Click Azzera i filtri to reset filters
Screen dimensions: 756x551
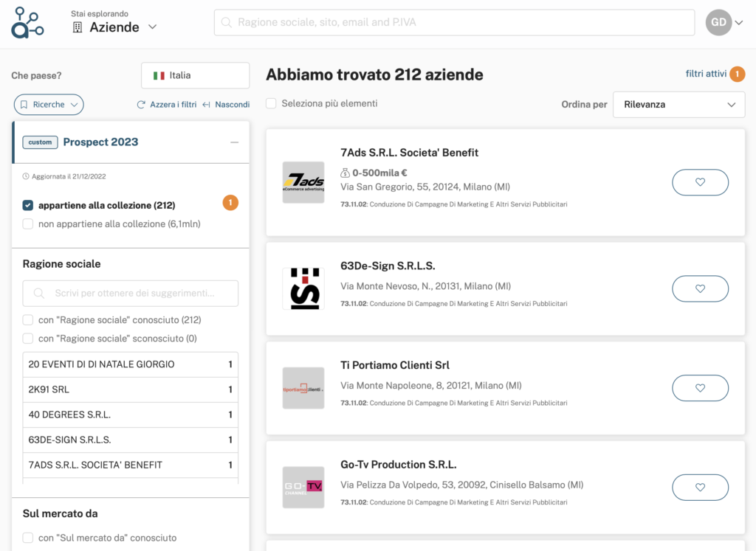tap(167, 105)
